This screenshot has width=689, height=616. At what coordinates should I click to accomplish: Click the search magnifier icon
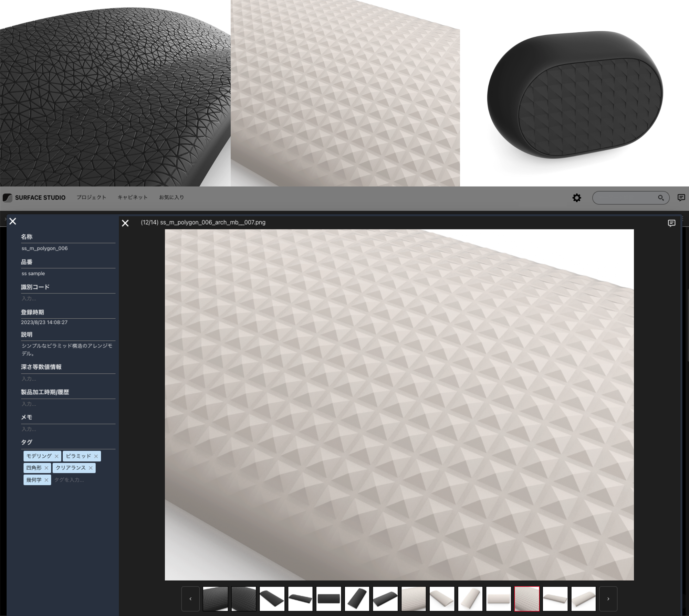[x=661, y=198]
